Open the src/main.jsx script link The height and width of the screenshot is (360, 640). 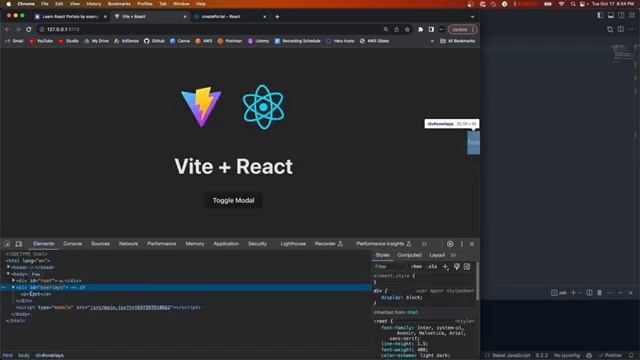tap(130, 307)
